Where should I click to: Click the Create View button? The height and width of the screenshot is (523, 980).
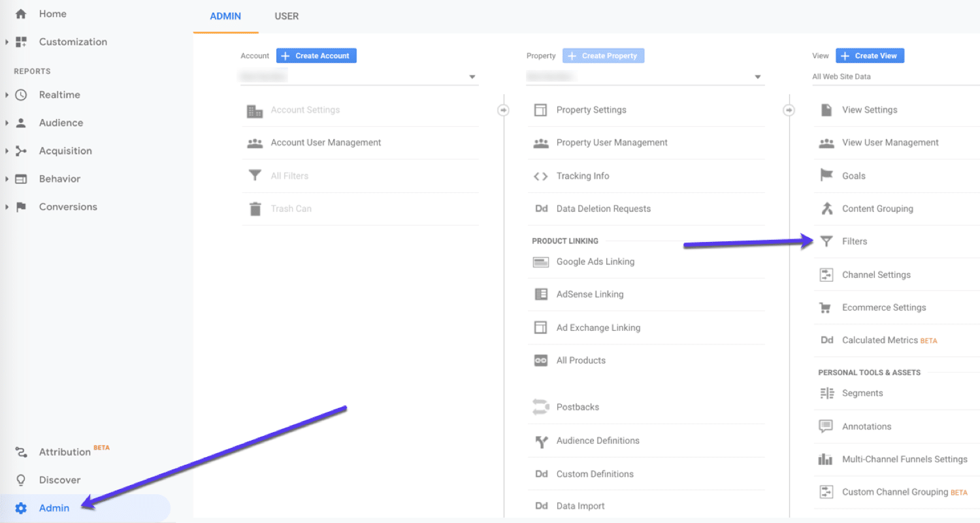tap(870, 55)
